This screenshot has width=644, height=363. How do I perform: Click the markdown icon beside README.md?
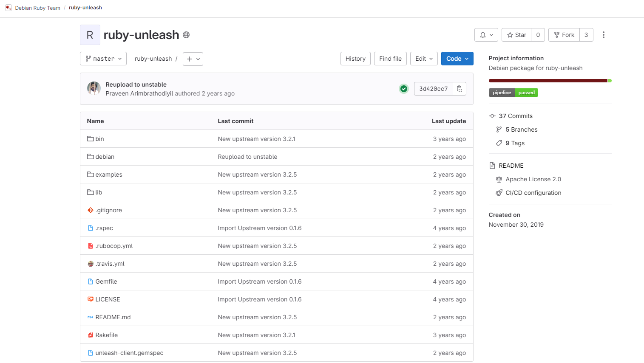tap(91, 317)
